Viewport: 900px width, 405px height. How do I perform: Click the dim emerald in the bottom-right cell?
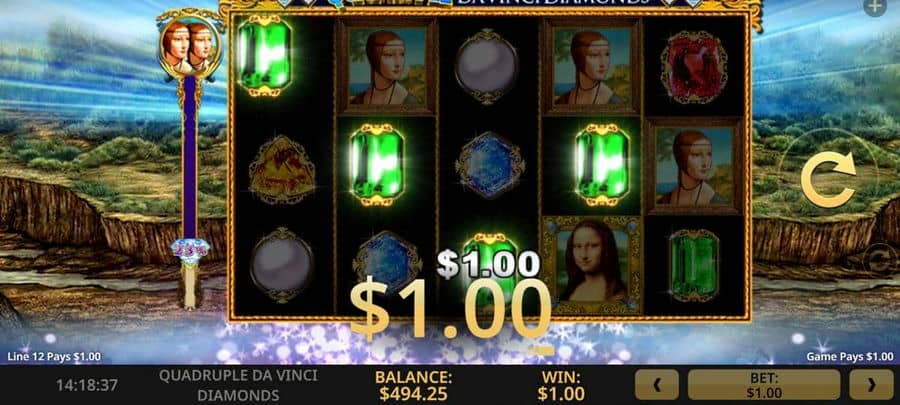click(694, 265)
